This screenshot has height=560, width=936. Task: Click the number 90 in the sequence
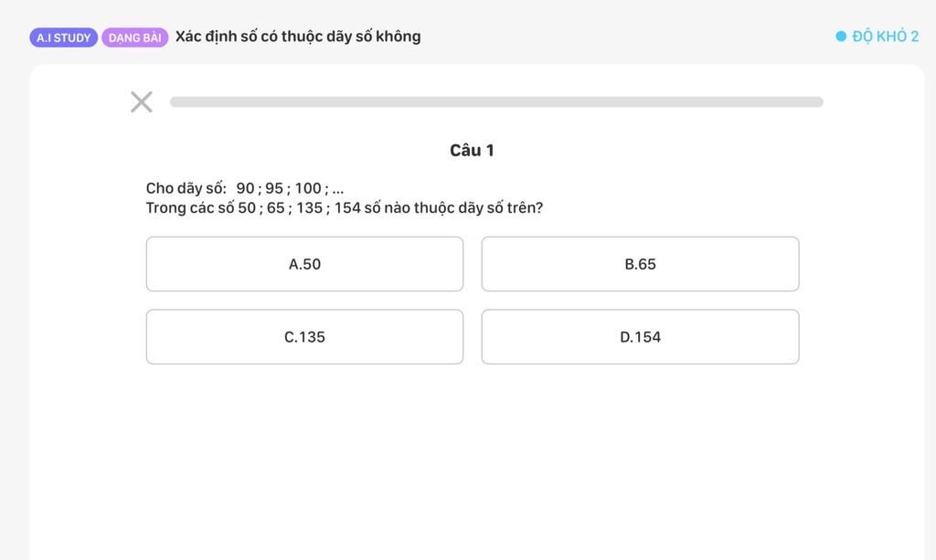pos(245,188)
